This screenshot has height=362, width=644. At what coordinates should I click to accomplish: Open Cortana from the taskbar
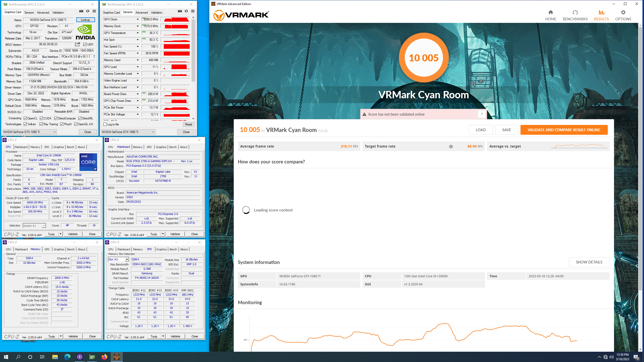point(30,357)
